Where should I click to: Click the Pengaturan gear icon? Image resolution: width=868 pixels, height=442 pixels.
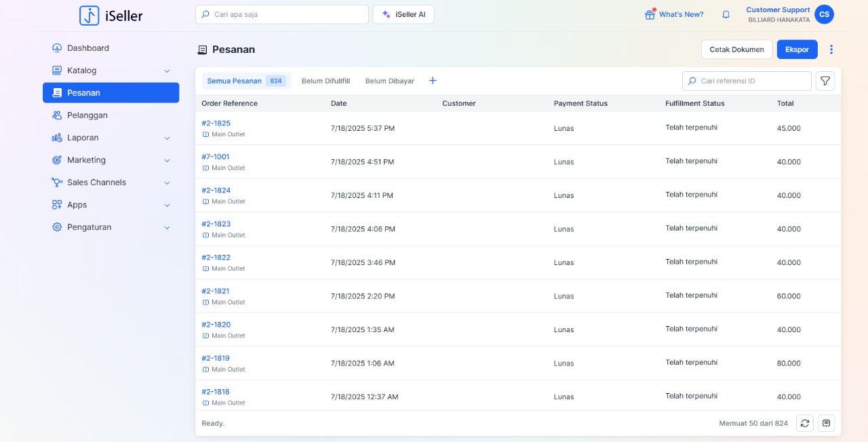tap(57, 227)
